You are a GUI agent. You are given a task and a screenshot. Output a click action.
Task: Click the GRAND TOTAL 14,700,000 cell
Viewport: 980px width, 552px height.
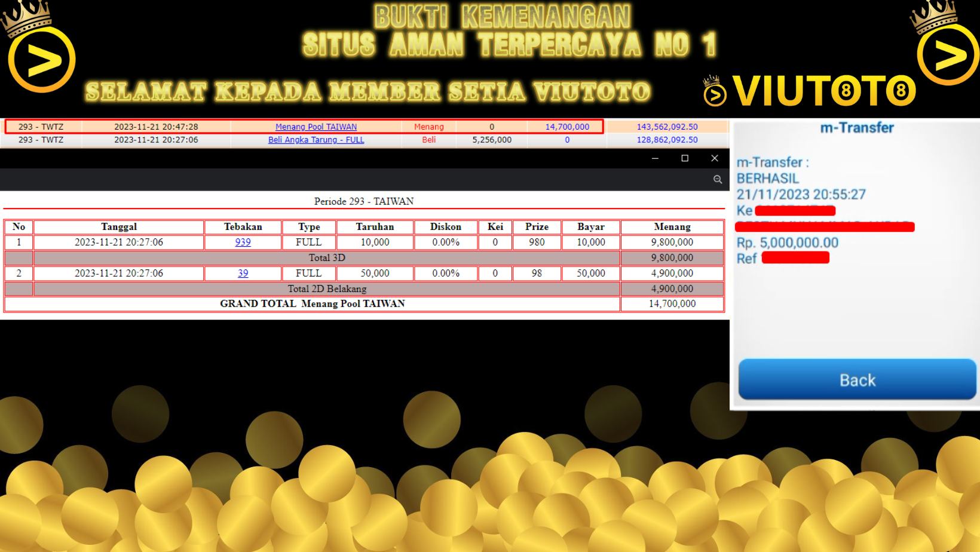(x=672, y=303)
